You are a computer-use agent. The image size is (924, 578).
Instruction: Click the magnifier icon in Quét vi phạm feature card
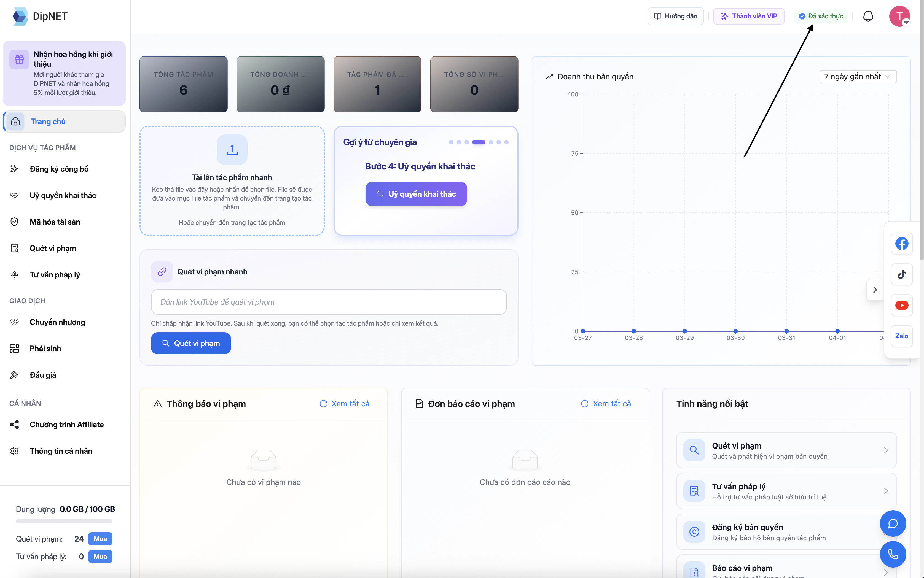(694, 450)
